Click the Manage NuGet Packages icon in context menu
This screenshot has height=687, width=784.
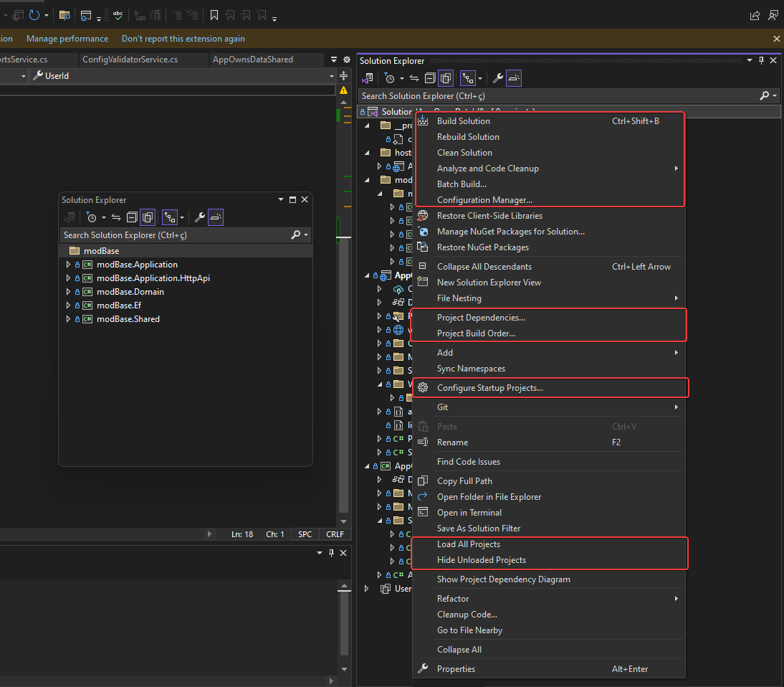click(x=423, y=232)
